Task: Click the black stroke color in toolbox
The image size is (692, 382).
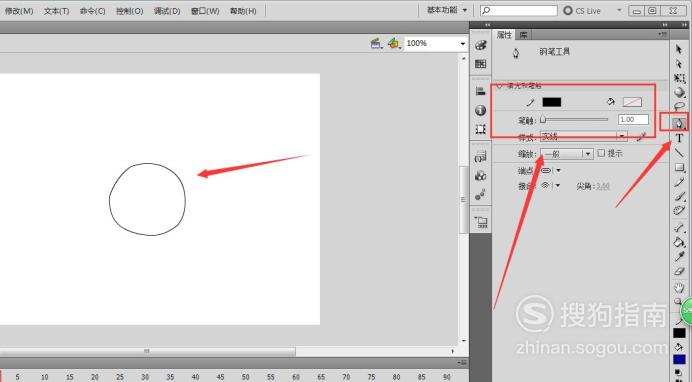Action: pyautogui.click(x=679, y=333)
